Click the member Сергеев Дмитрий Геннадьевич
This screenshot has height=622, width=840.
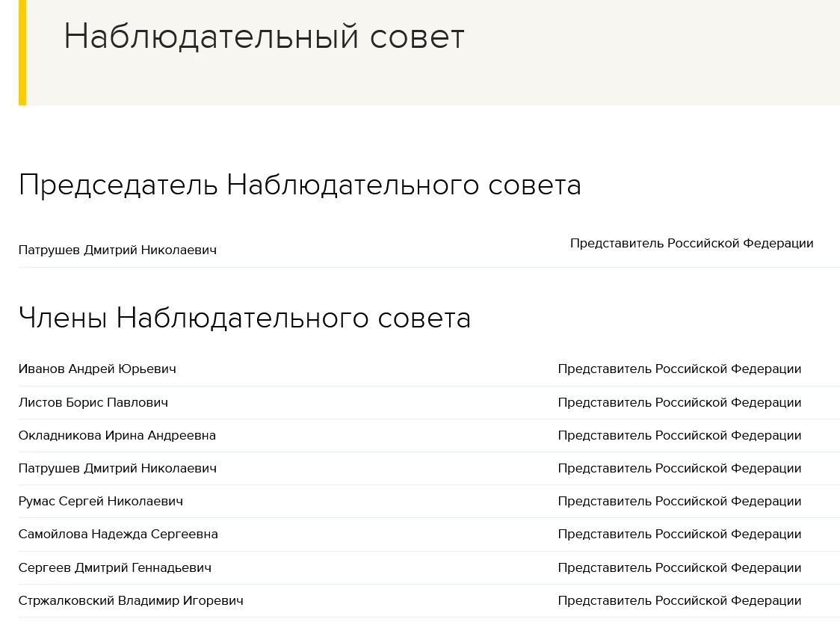[x=115, y=567]
